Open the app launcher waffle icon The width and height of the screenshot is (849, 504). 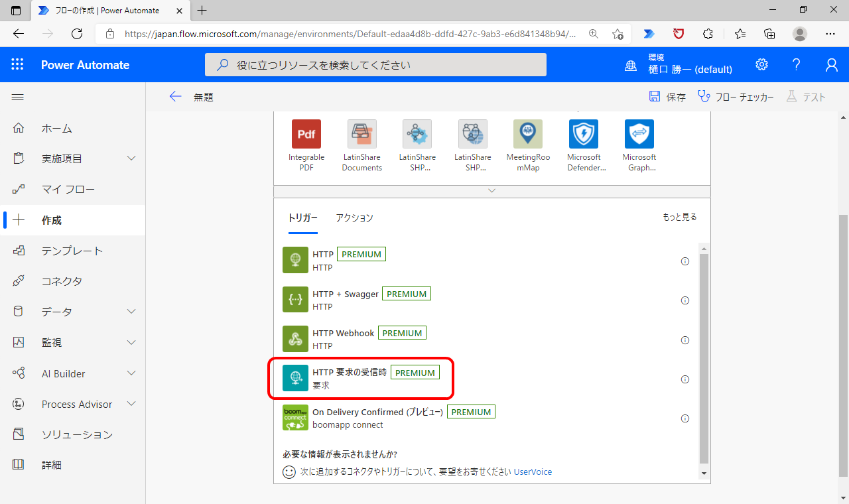17,64
